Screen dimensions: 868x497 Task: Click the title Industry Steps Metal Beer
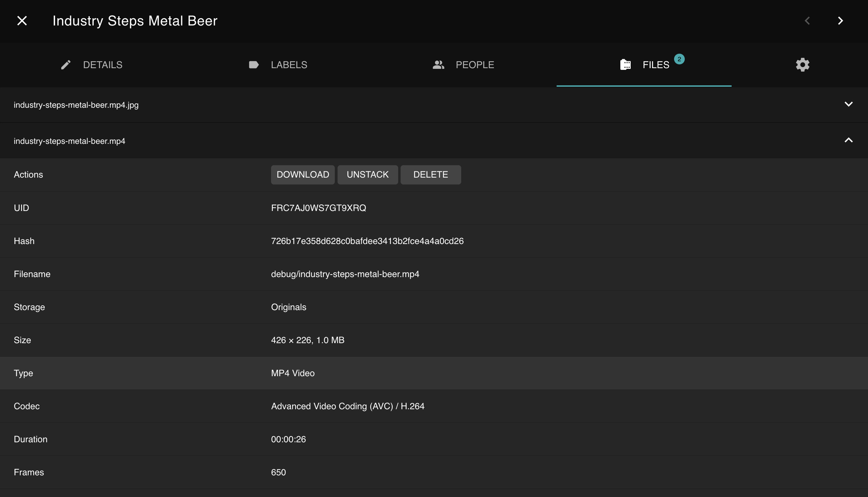[x=135, y=21]
